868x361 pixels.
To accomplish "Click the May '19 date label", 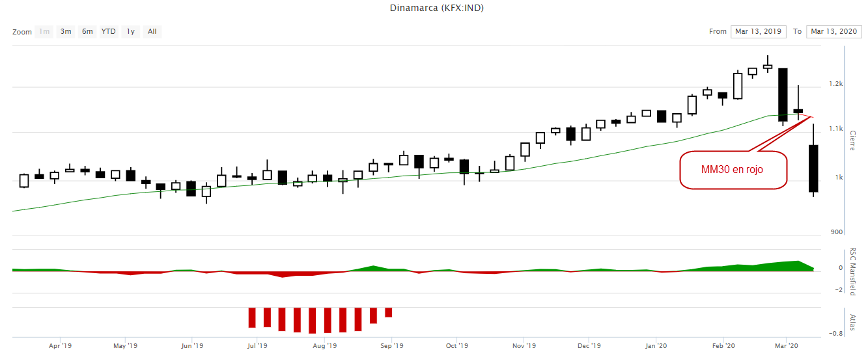I will (125, 346).
